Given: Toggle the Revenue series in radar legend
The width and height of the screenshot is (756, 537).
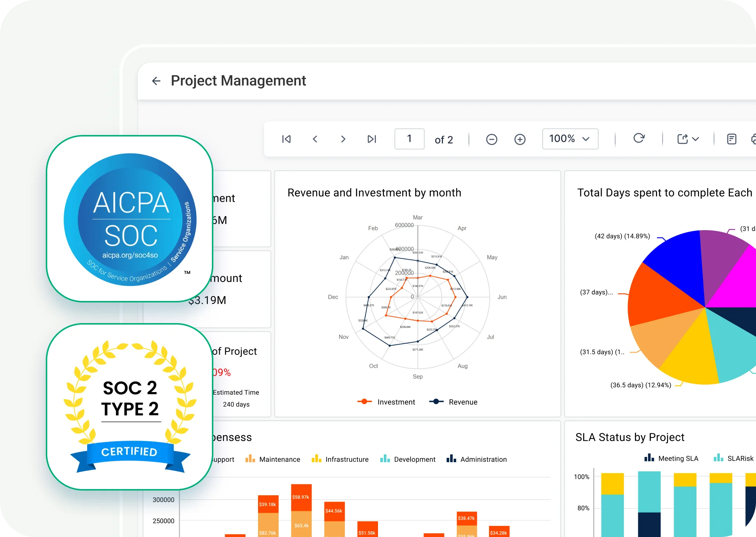Looking at the screenshot, I should click(453, 402).
